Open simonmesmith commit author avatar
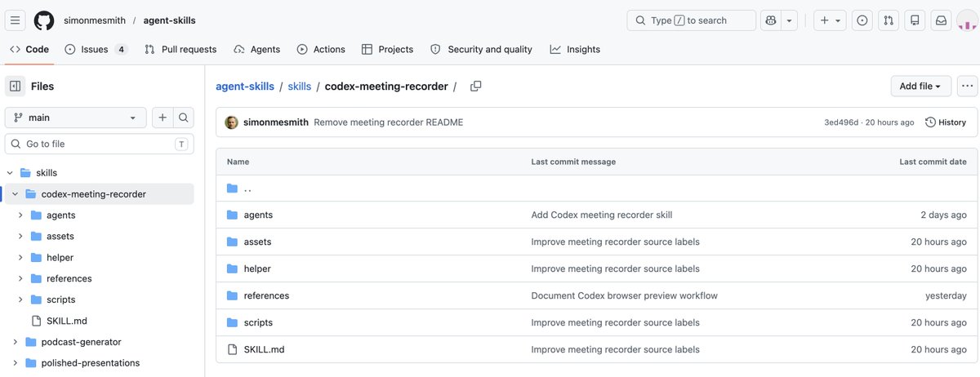980x377 pixels. pos(232,122)
